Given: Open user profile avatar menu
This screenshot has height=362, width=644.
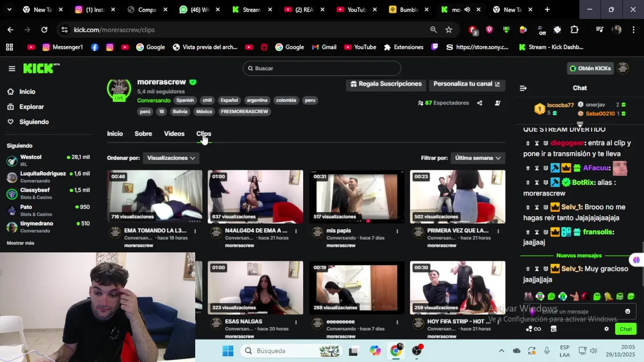Looking at the screenshot, I should 623,68.
